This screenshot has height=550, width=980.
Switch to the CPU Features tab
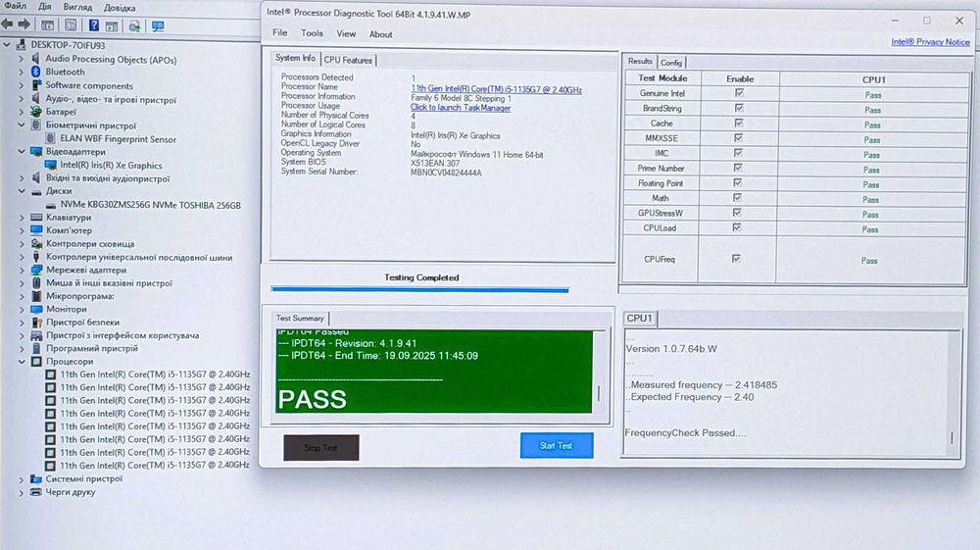(348, 60)
